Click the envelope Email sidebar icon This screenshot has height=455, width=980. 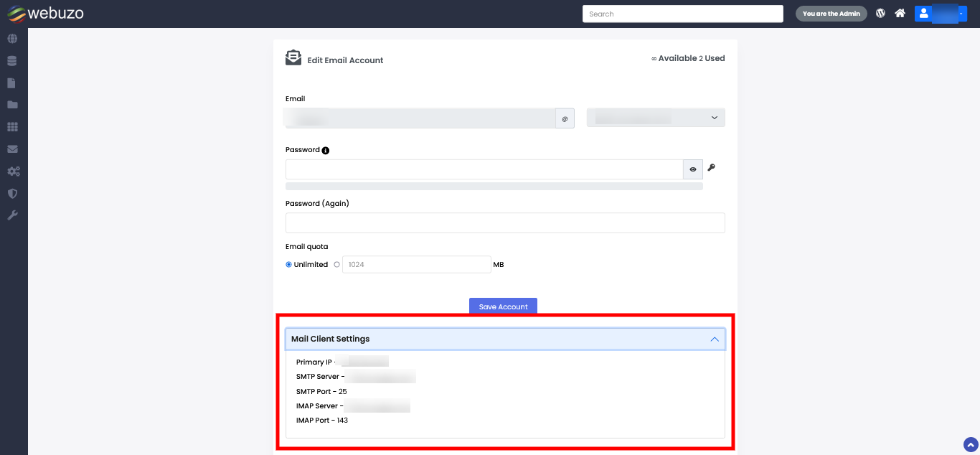[x=12, y=149]
